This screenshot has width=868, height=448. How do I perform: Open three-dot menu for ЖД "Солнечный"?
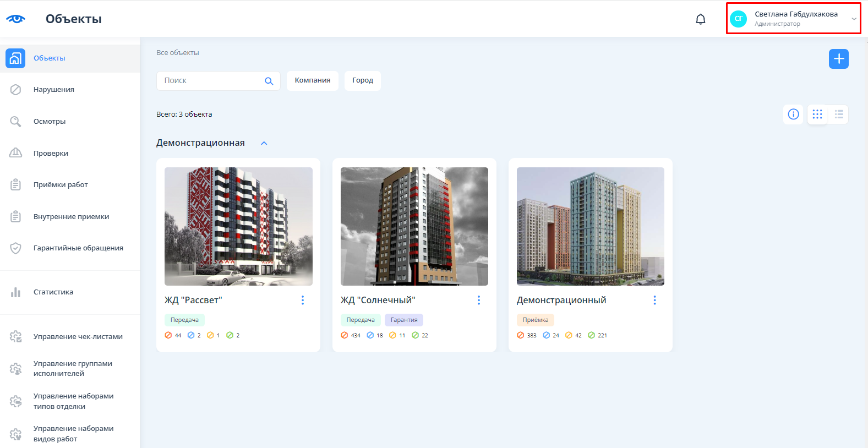(x=478, y=300)
